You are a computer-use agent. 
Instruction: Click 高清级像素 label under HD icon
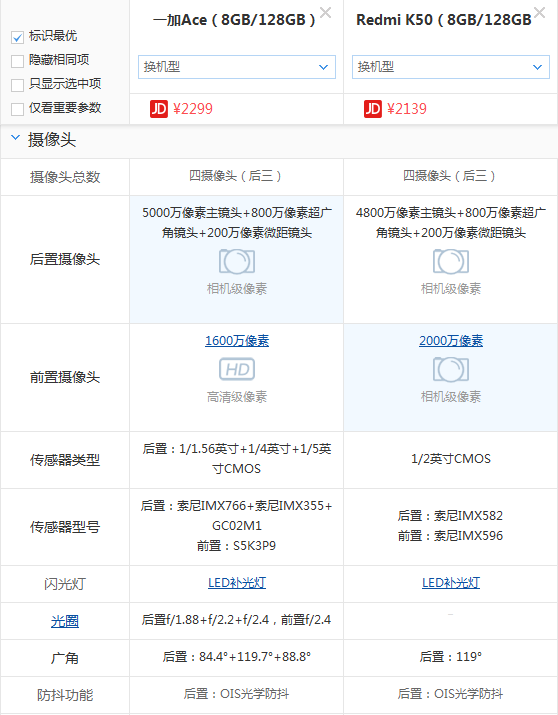click(x=237, y=397)
